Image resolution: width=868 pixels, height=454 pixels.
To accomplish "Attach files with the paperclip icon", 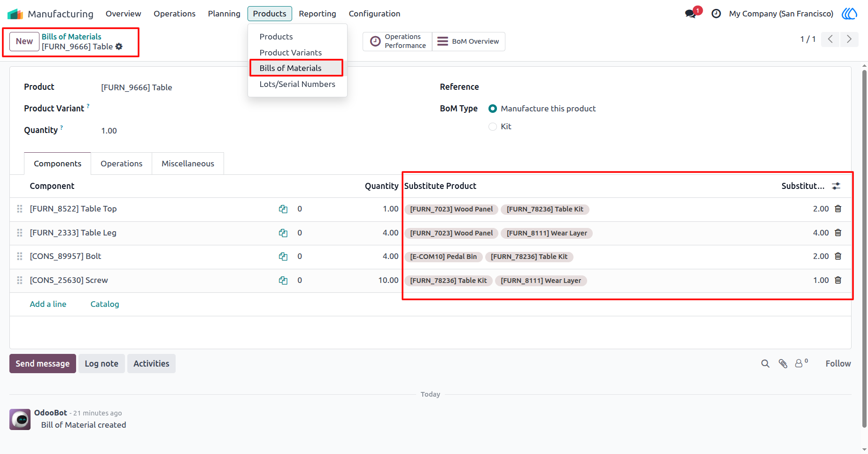I will [783, 364].
